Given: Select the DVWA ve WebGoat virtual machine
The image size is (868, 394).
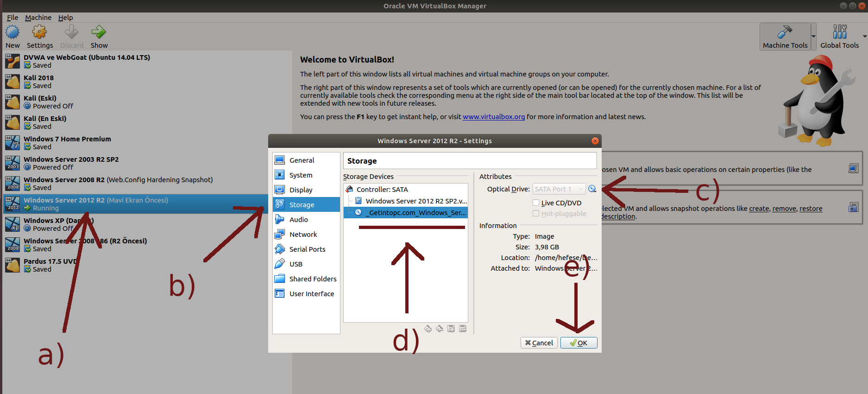Looking at the screenshot, I should [x=147, y=61].
